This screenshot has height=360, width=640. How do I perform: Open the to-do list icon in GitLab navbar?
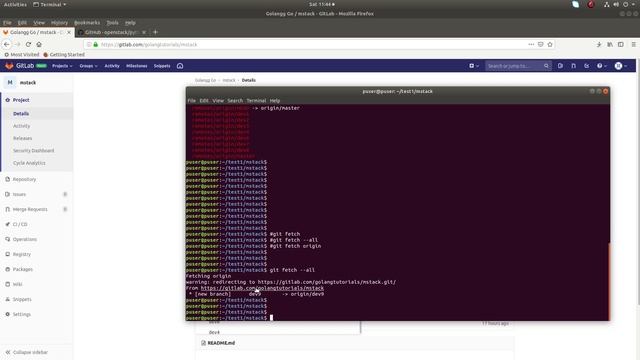tap(587, 66)
